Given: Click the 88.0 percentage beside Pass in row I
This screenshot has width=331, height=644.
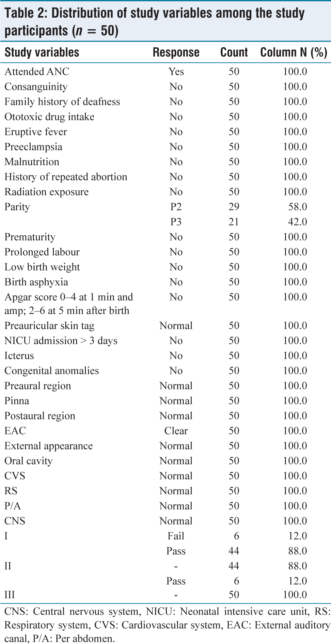Looking at the screenshot, I should point(295,551).
